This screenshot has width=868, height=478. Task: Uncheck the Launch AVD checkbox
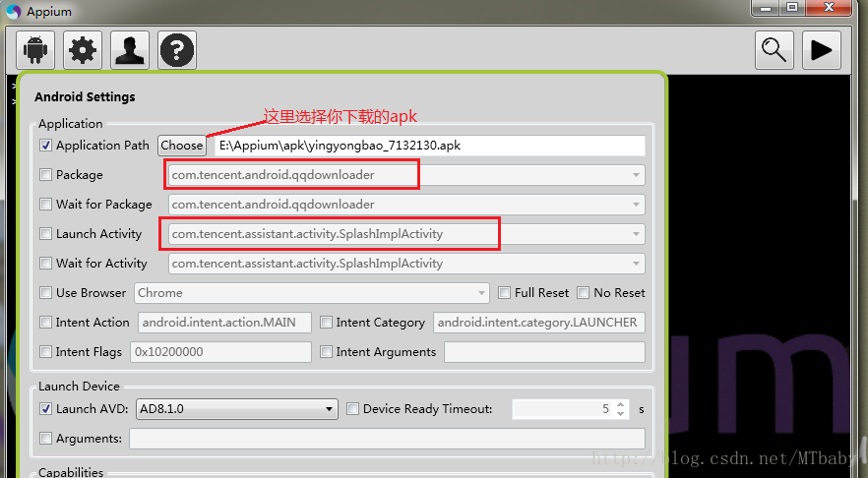46,409
